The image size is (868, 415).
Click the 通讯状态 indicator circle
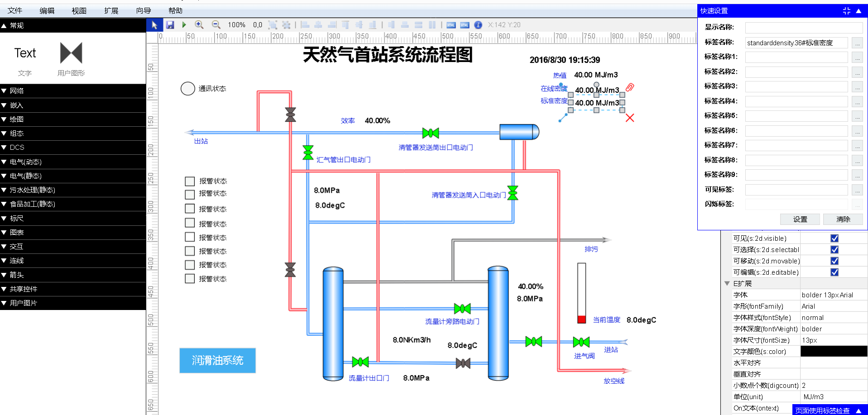(188, 89)
